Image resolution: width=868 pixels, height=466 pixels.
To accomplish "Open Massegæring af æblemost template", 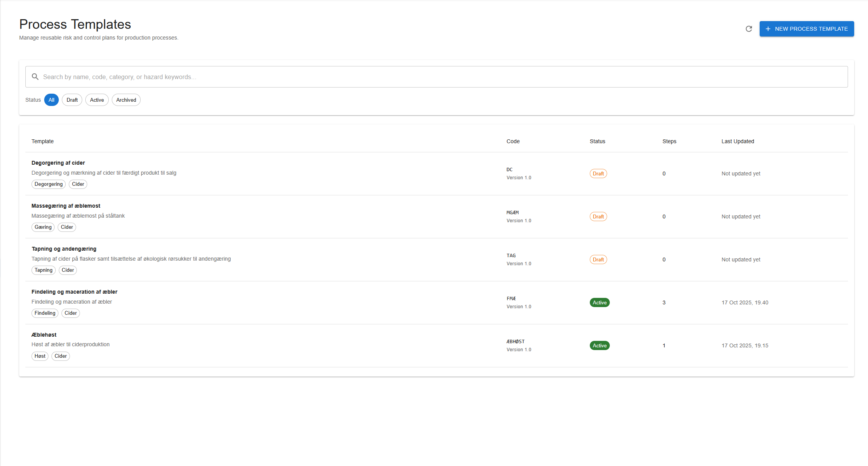I will click(66, 206).
